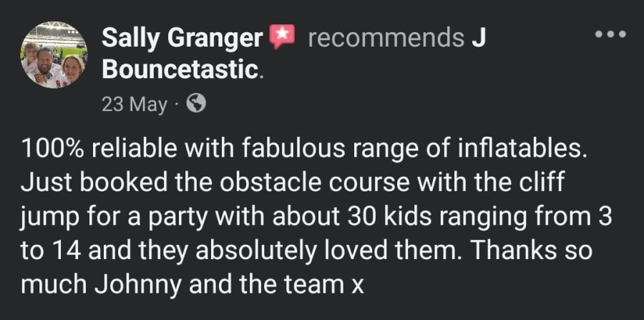Open the Sally Granger profile name
Screen dimensions: 644x320
click(182, 37)
